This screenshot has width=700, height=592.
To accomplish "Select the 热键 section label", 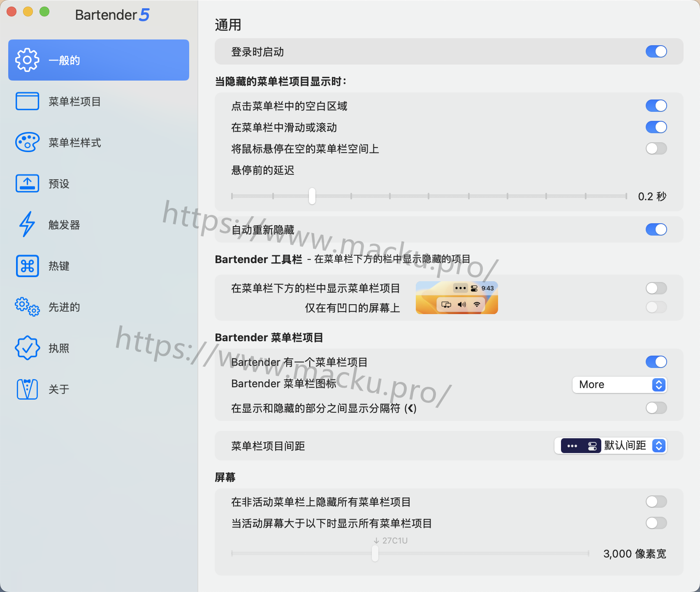I will pyautogui.click(x=59, y=266).
